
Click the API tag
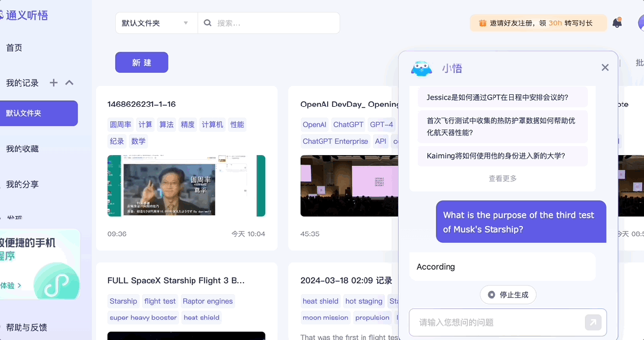[381, 141]
